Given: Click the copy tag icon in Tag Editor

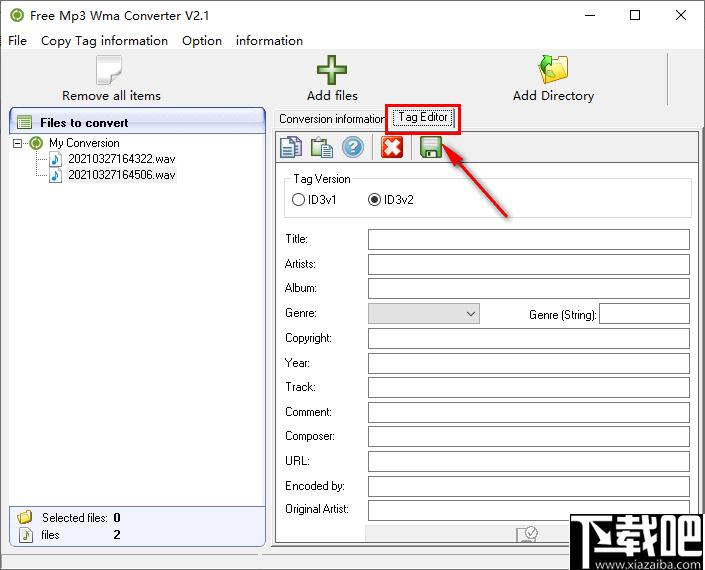Looking at the screenshot, I should click(x=290, y=148).
